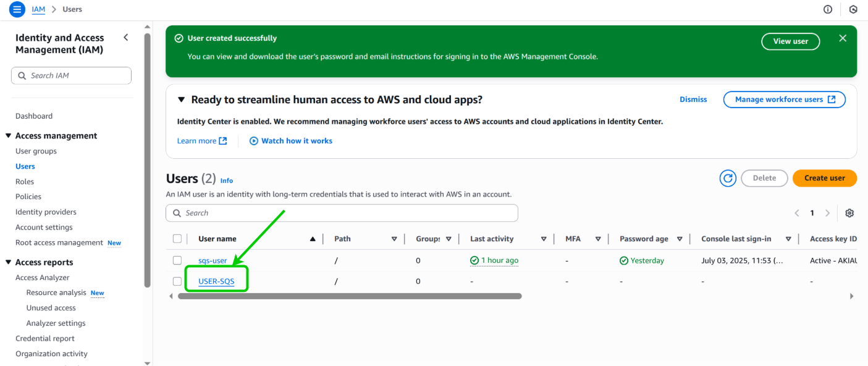Open Dashboard in the sidebar

[34, 116]
